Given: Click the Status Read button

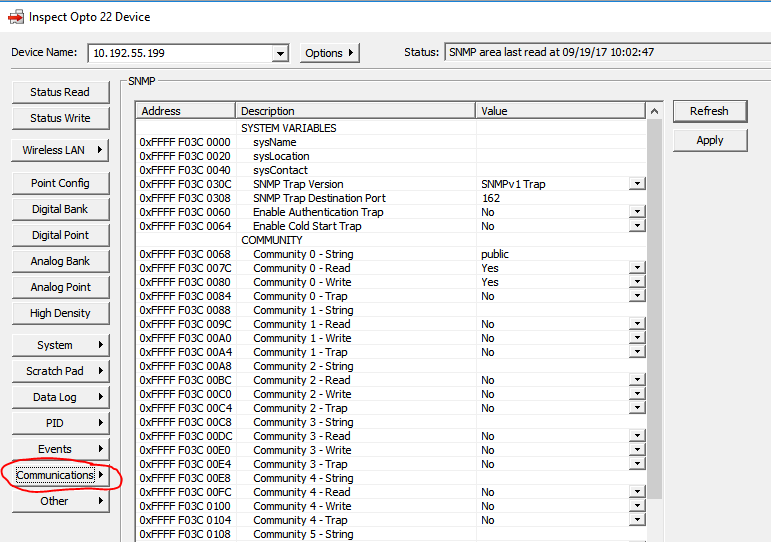Looking at the screenshot, I should click(x=60, y=92).
